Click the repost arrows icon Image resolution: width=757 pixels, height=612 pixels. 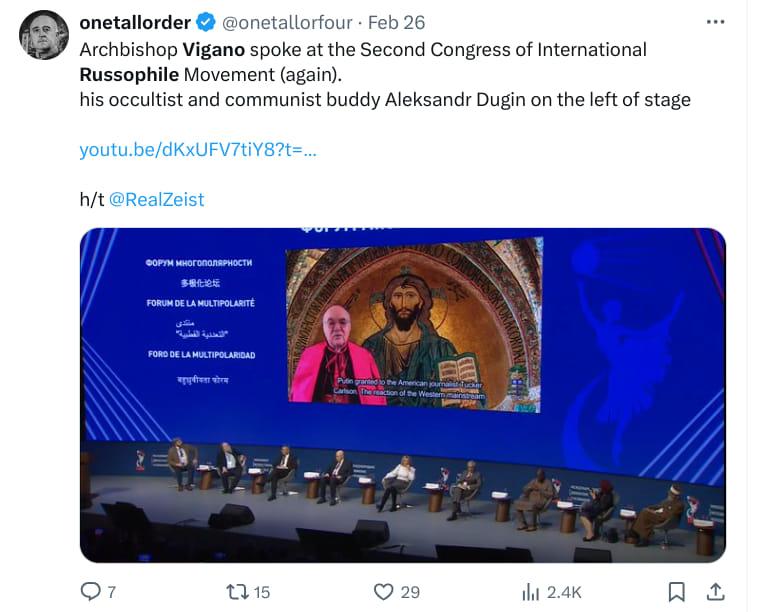point(237,592)
